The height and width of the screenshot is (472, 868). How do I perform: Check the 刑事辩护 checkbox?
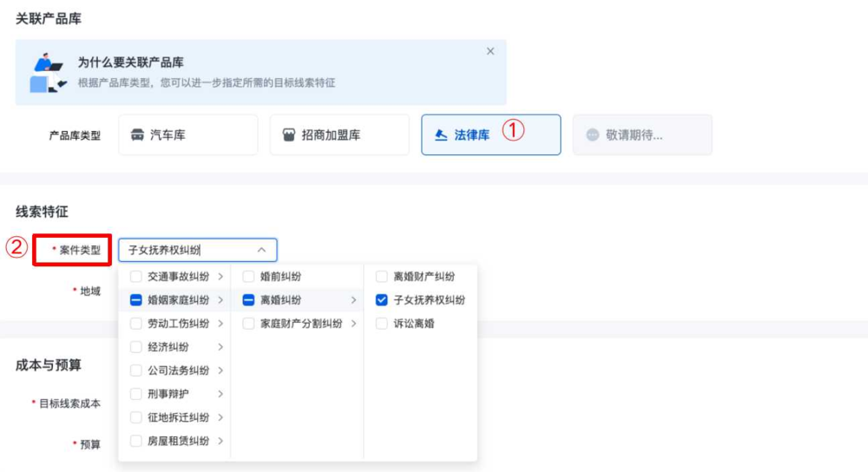(x=135, y=394)
